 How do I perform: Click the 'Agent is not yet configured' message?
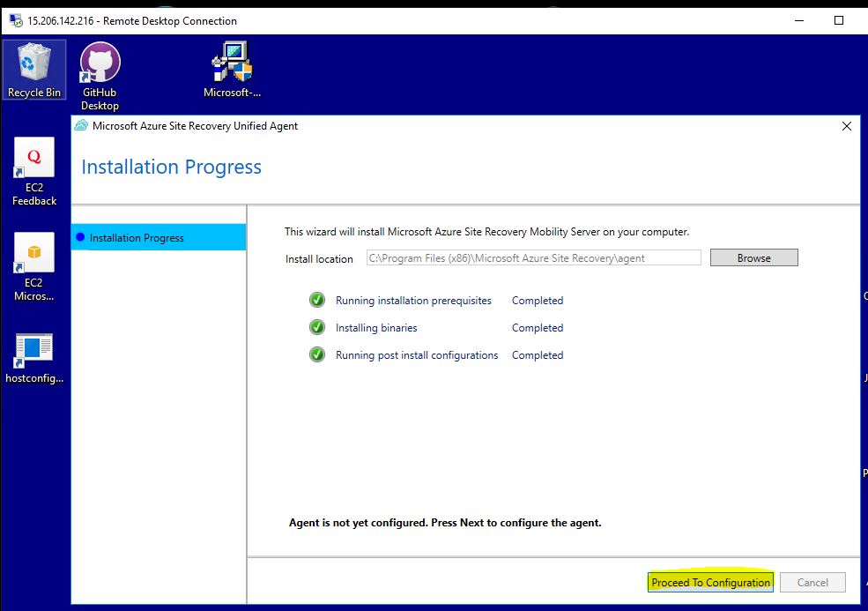click(445, 523)
